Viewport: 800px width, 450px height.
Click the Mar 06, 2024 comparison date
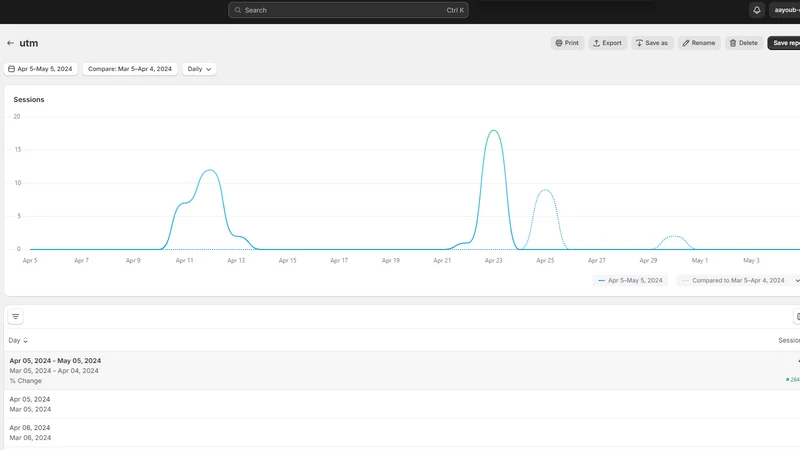30,438
